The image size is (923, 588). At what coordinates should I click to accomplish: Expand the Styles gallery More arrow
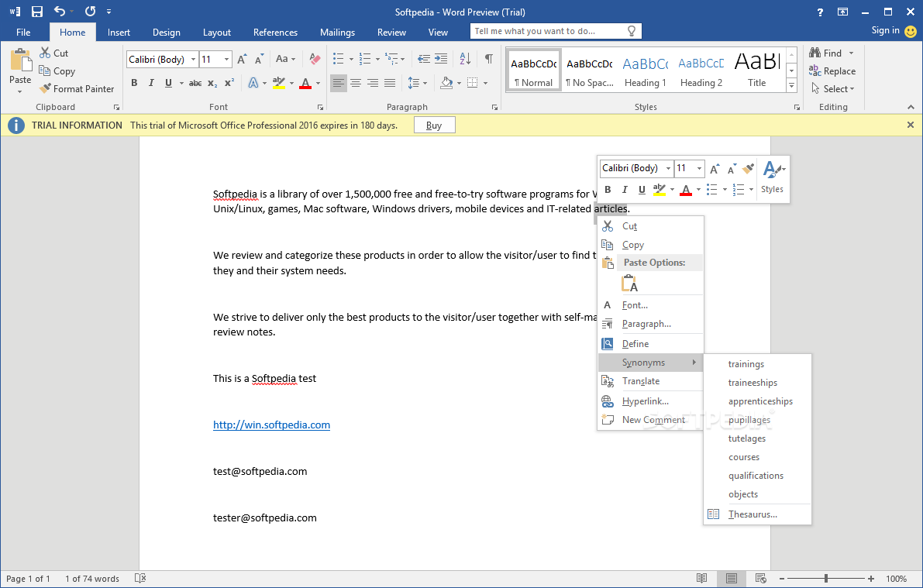792,85
